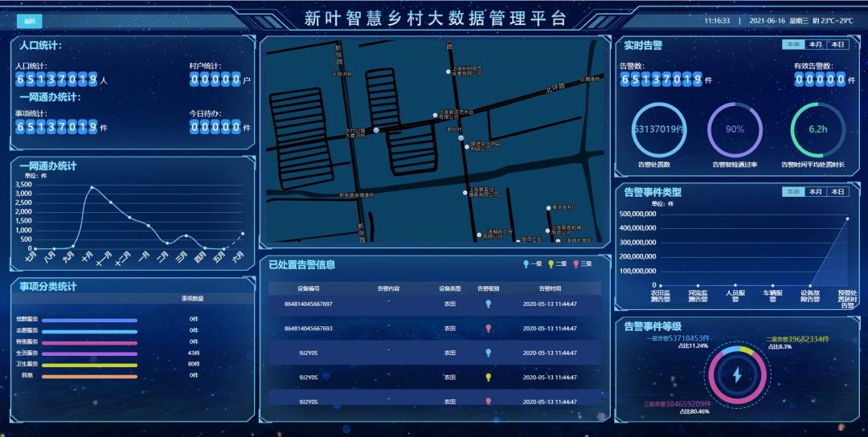Click the 告警时间 column header

[x=551, y=288]
